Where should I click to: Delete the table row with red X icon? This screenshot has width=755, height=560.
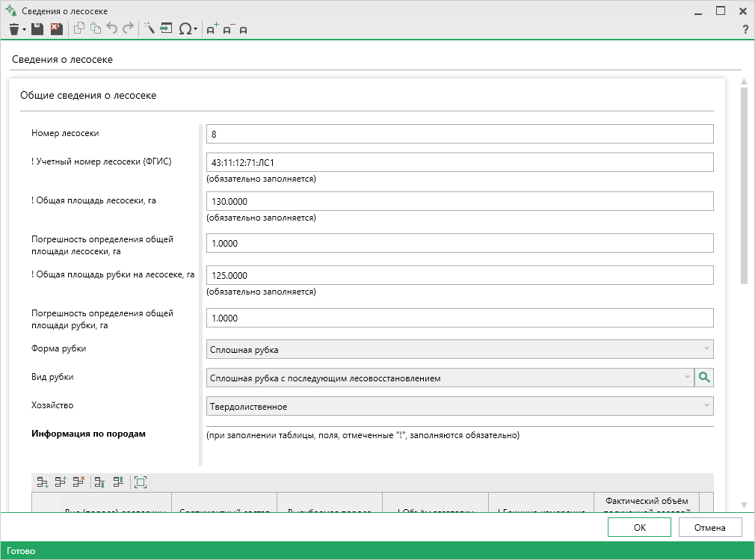78,481
